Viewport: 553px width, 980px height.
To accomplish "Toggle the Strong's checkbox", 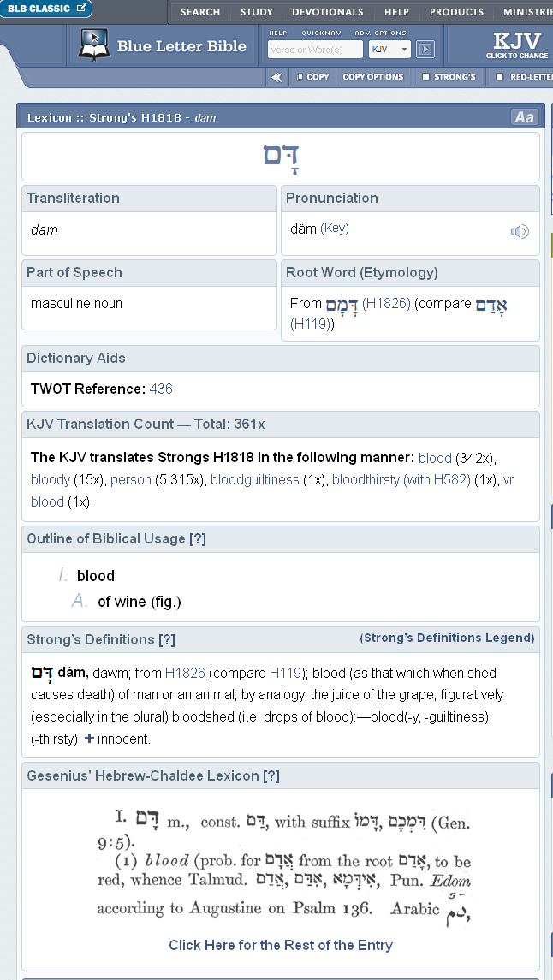I will [425, 77].
